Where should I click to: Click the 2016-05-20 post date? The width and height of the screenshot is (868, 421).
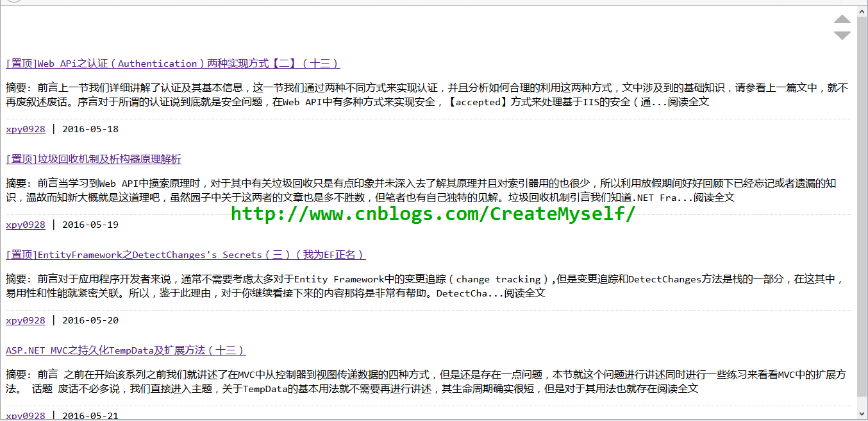pyautogui.click(x=90, y=320)
